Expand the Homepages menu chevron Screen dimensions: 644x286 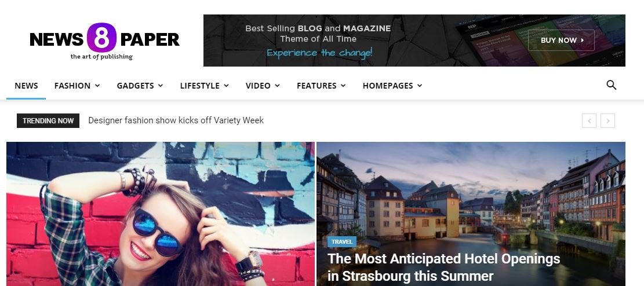(x=419, y=85)
